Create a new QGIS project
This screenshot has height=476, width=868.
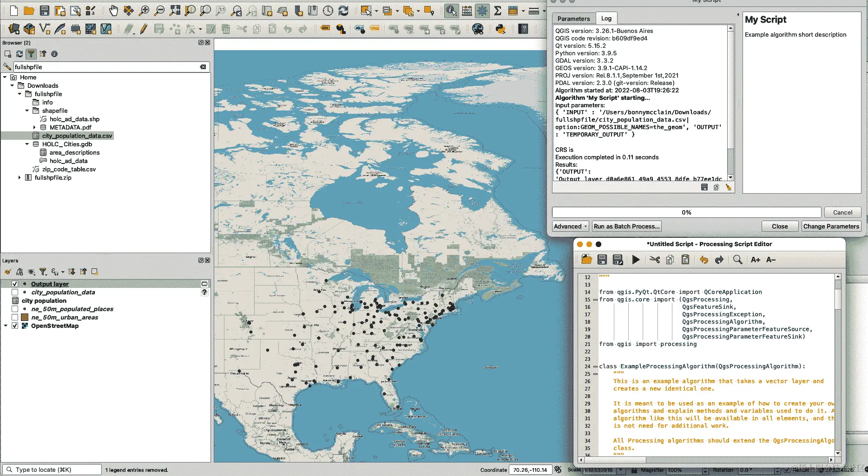tap(14, 11)
